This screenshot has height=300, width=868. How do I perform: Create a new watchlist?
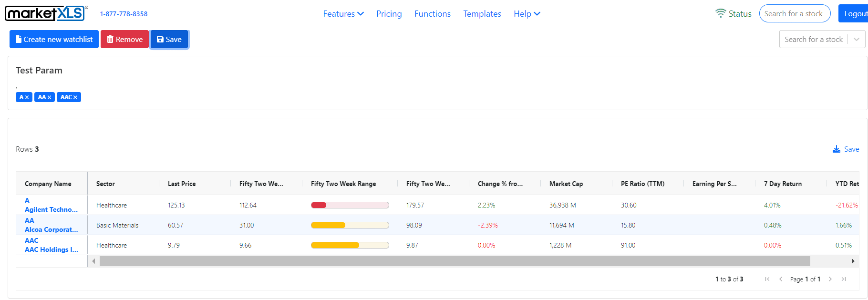(54, 39)
